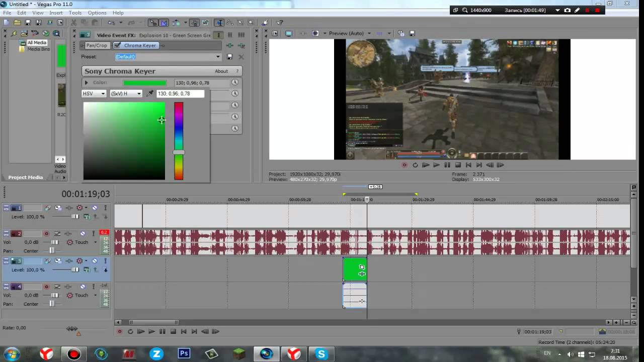Open the Options menu
Viewport: 644px width, 362px height.
tap(97, 13)
